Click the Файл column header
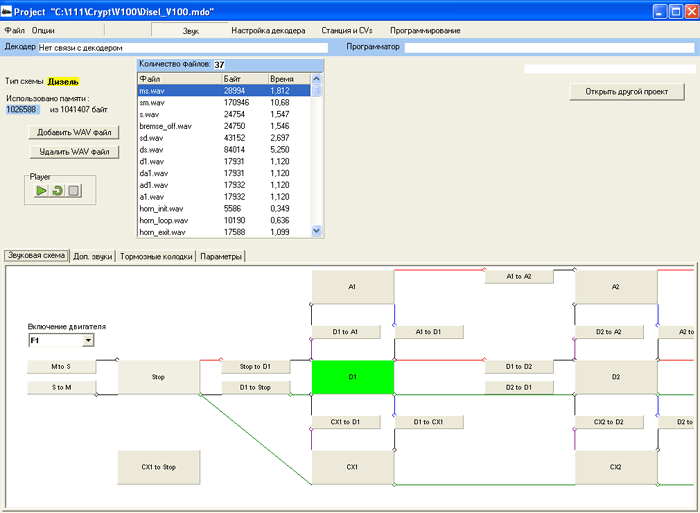 180,79
